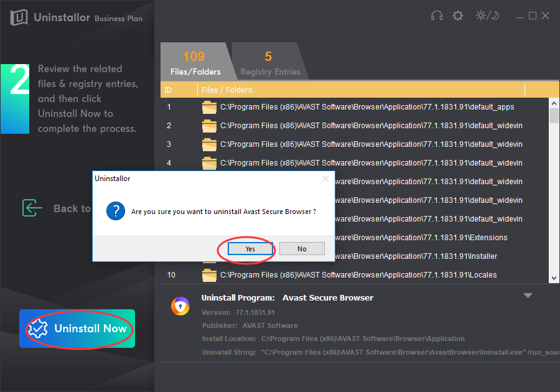Select the row ending in Installer
560x392 pixels.
[416, 256]
